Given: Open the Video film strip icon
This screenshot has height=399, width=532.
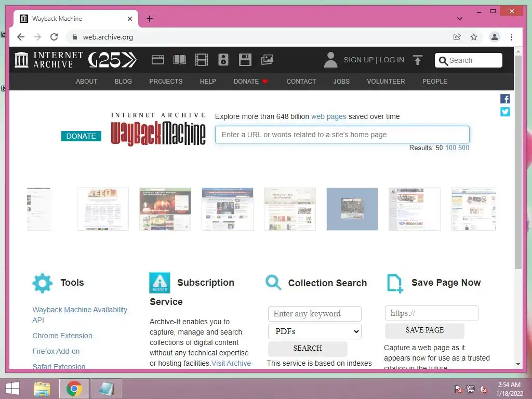Looking at the screenshot, I should click(x=202, y=60).
